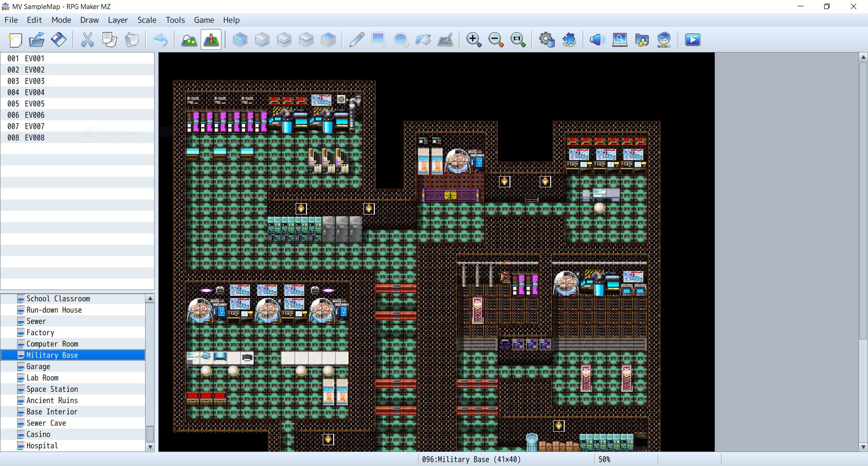This screenshot has height=466, width=868.
Task: Select the Layer 3 icon
Action: click(x=307, y=40)
